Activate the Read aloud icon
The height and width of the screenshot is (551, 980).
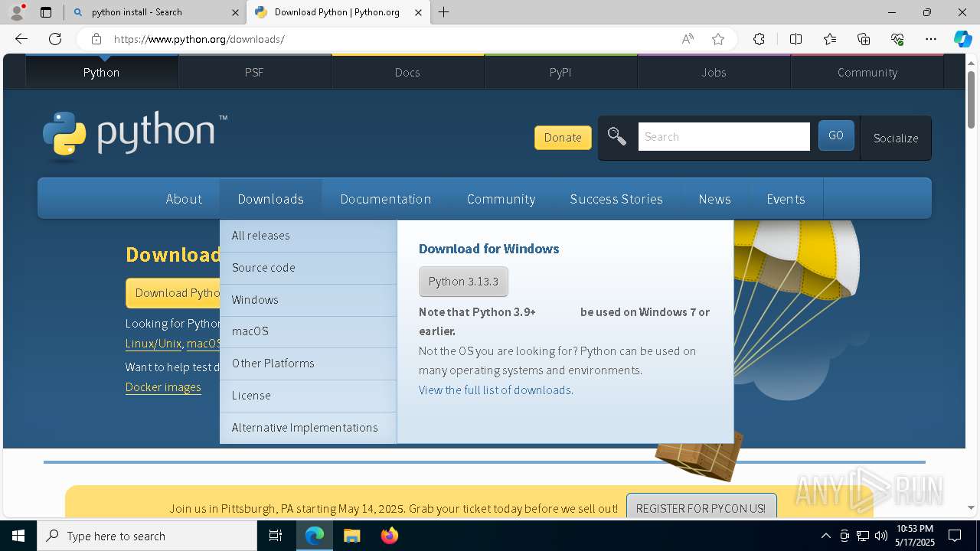click(688, 39)
